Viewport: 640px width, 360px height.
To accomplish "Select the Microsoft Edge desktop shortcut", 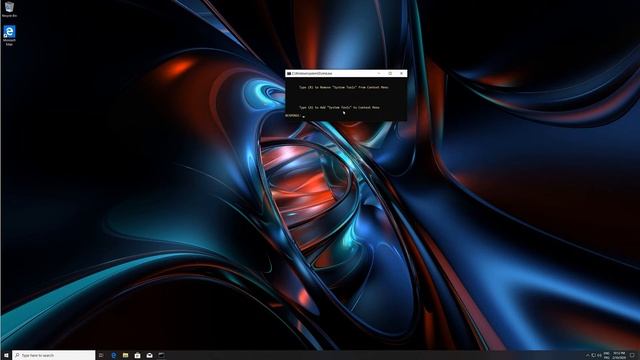I will click(x=9, y=35).
